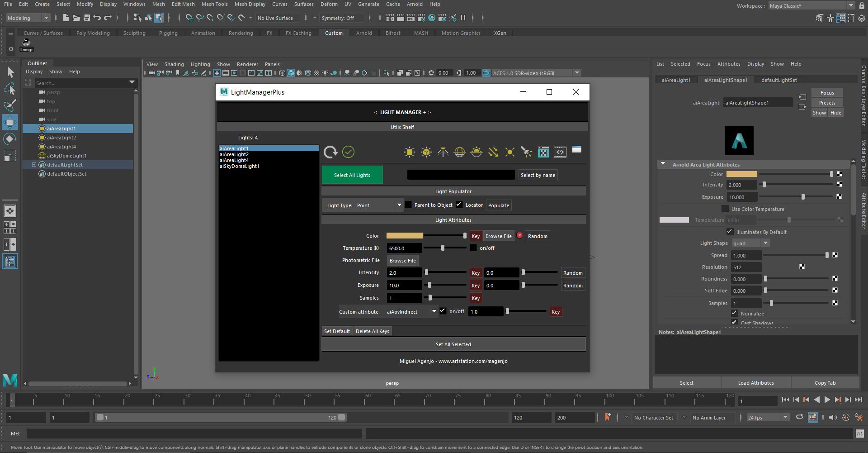Viewport: 868px width, 453px height.
Task: Enable Use Color Temperature in Attribute Editor
Action: click(x=726, y=209)
